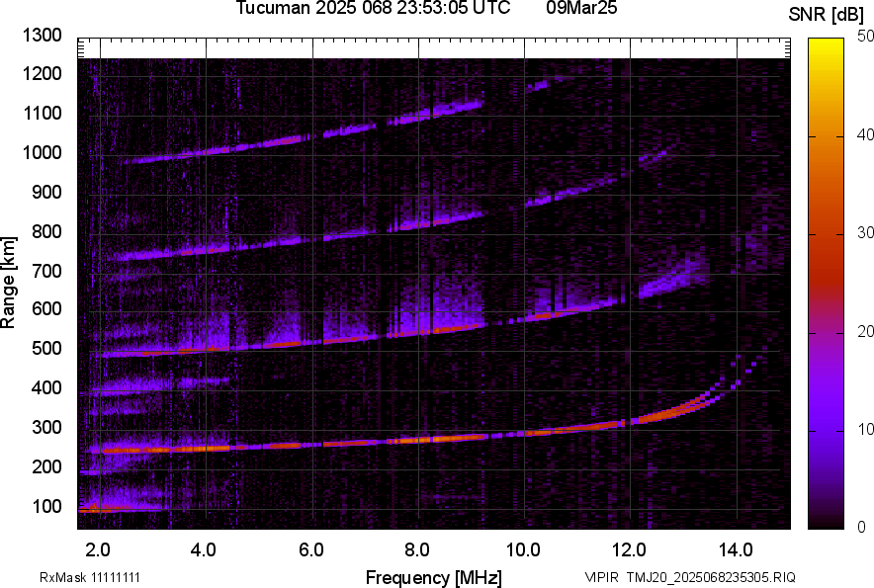The image size is (874, 588).
Task: Click the 14.0 frequency axis tick label
Action: click(x=736, y=548)
